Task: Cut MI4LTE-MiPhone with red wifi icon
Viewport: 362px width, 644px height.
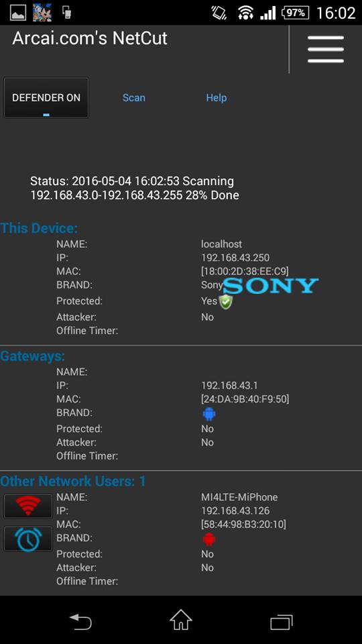Action: coord(28,506)
